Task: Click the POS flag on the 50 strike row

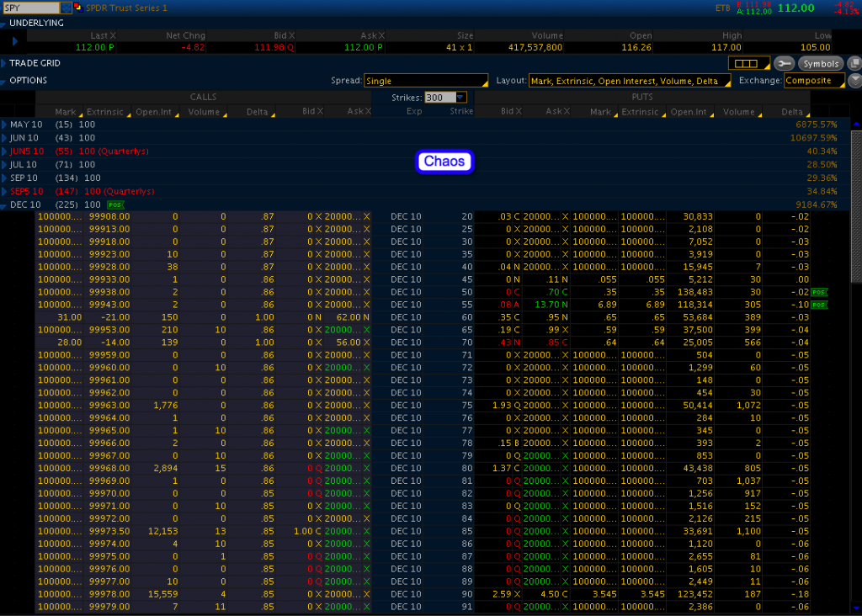Action: pyautogui.click(x=821, y=292)
